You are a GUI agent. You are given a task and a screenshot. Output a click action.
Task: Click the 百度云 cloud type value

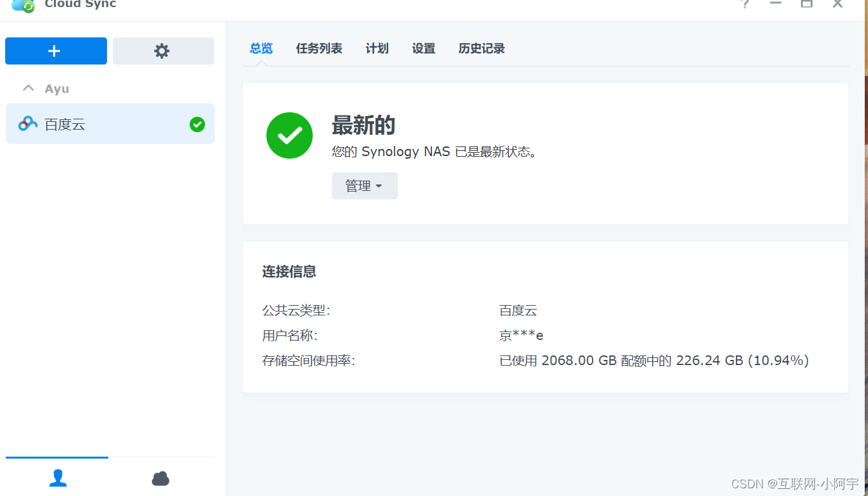[518, 310]
